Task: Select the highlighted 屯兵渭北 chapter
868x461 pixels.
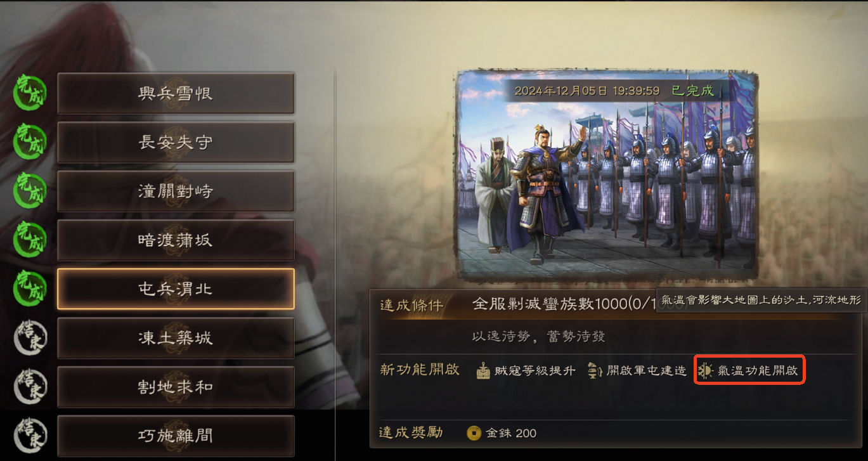Action: [176, 289]
